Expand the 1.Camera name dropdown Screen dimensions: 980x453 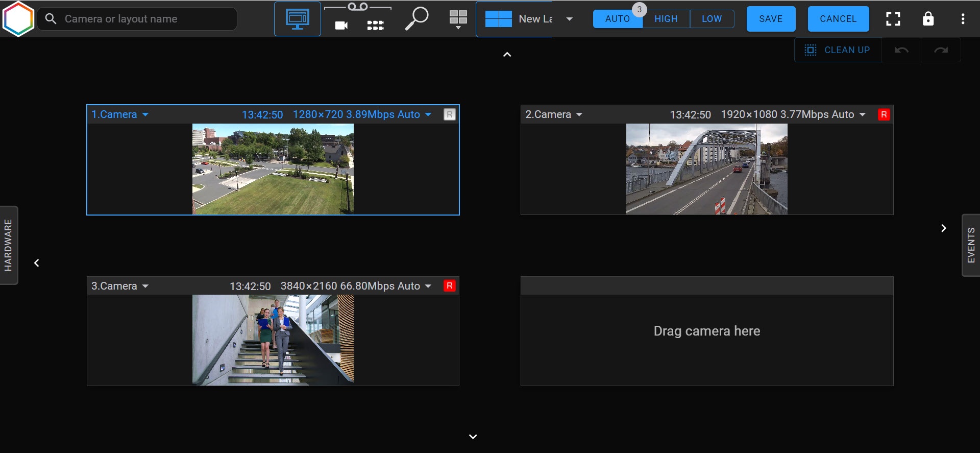pos(145,114)
